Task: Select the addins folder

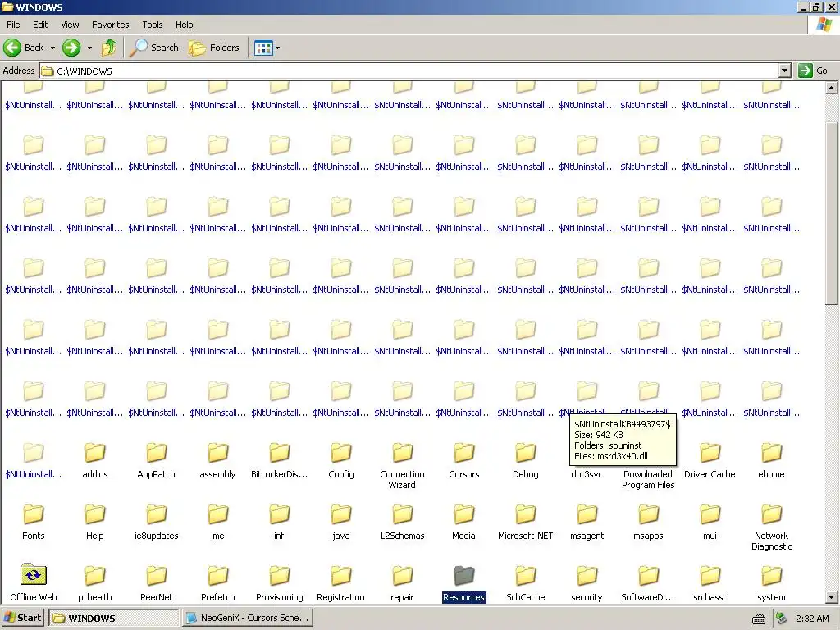Action: [x=95, y=461]
